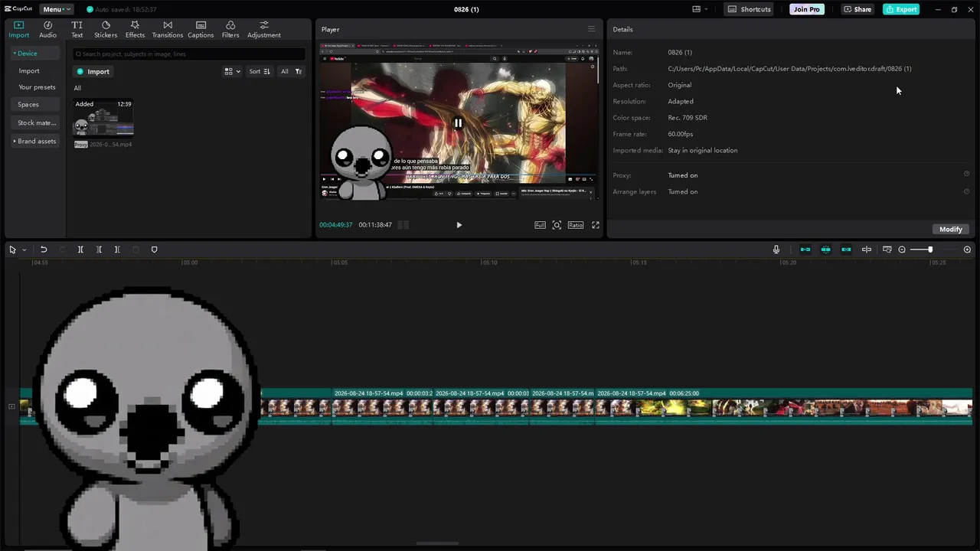Open the Ratio options in Player
The width and height of the screenshot is (980, 551).
pyautogui.click(x=575, y=225)
